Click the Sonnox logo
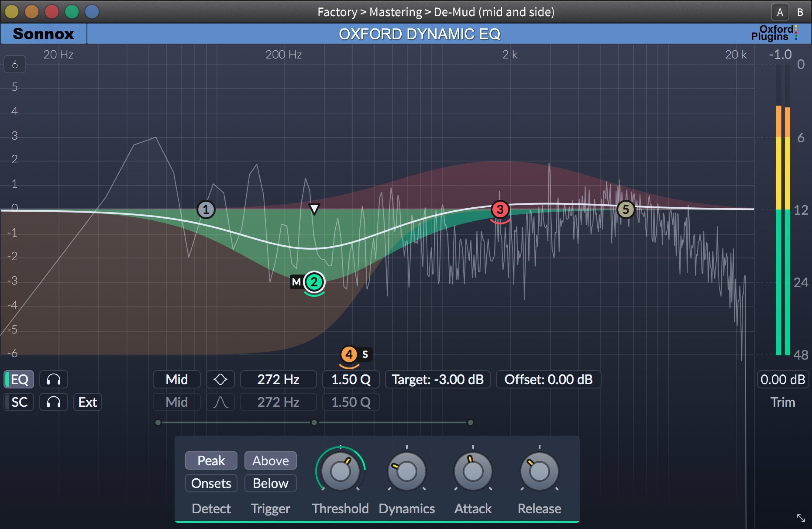Image resolution: width=812 pixels, height=529 pixels. pos(43,34)
